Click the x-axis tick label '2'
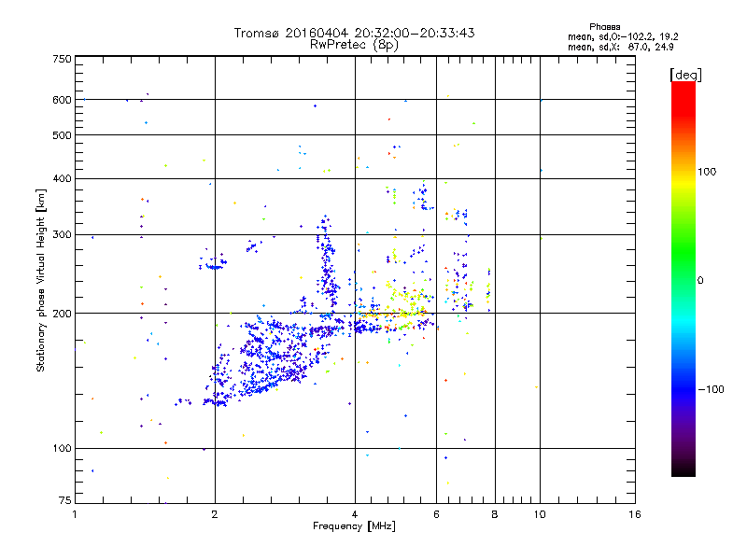747x560 pixels. 215,514
